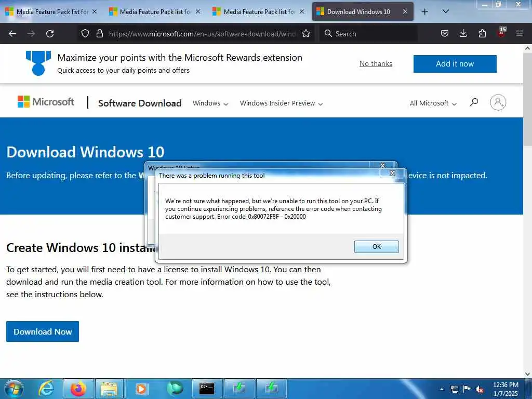Open the Save to Pocket icon

click(x=445, y=33)
